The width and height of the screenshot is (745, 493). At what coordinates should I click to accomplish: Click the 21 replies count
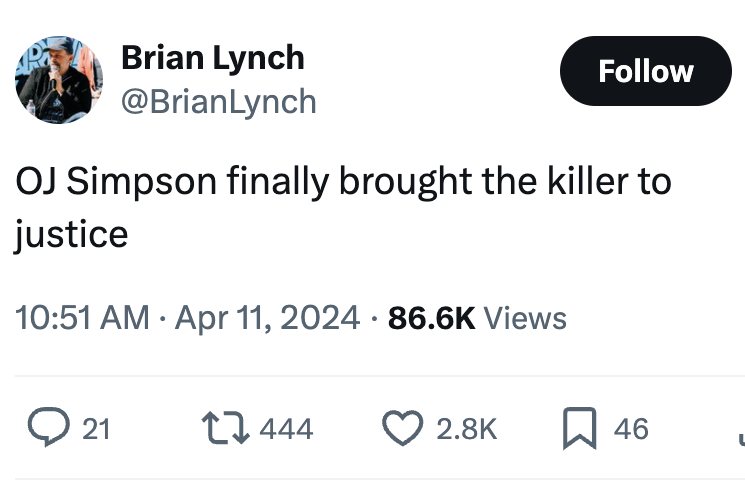point(96,429)
